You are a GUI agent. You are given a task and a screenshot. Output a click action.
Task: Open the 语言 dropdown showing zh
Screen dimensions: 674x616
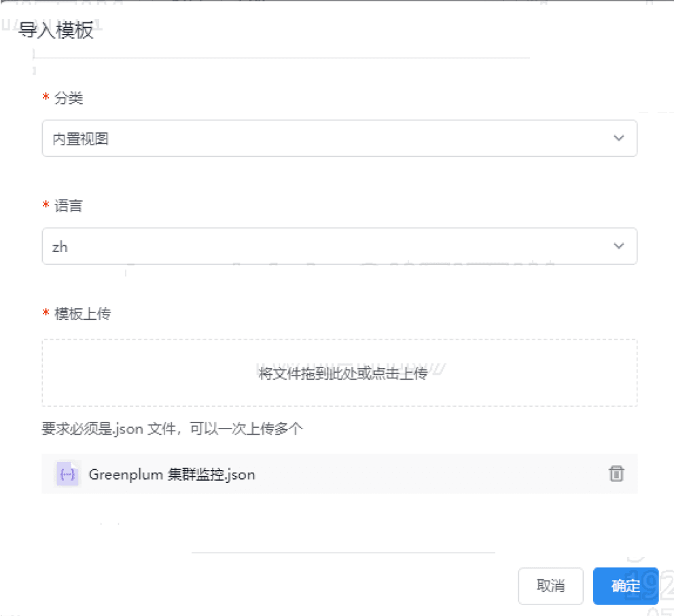click(x=339, y=246)
